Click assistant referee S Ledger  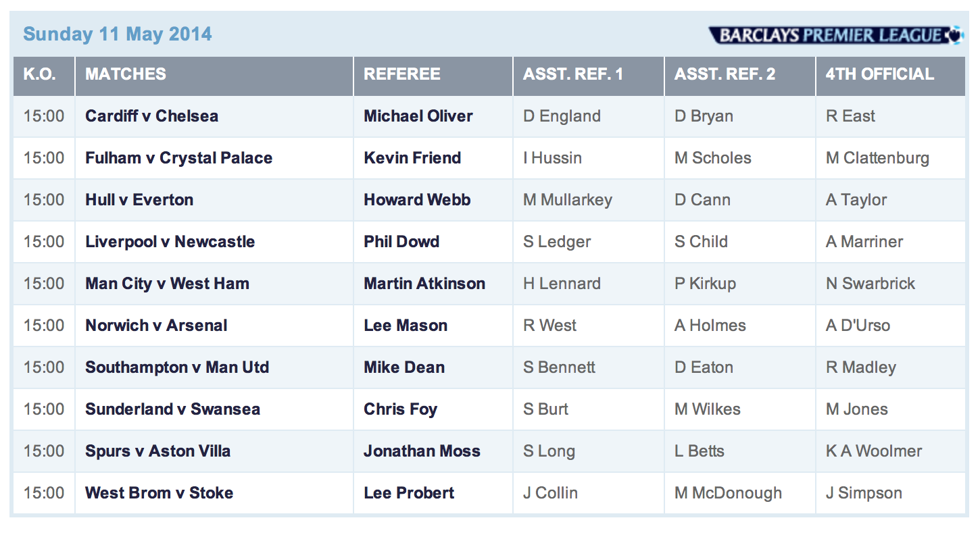[557, 242]
